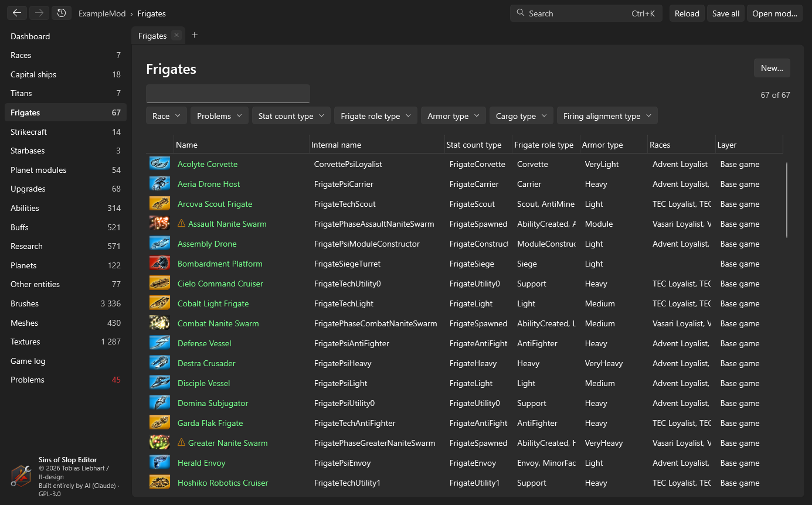Click the Bombardment Platform ship icon
The width and height of the screenshot is (812, 505).
coord(159,264)
